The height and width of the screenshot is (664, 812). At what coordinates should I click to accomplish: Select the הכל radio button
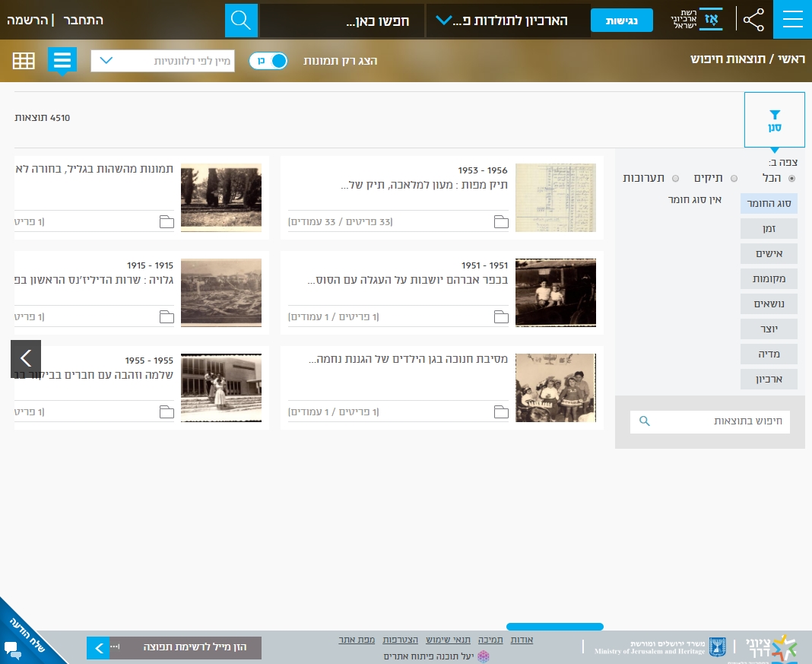click(x=791, y=179)
